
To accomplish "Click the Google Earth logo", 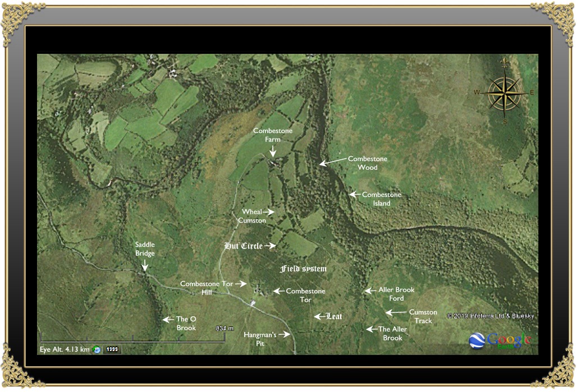I will 500,340.
